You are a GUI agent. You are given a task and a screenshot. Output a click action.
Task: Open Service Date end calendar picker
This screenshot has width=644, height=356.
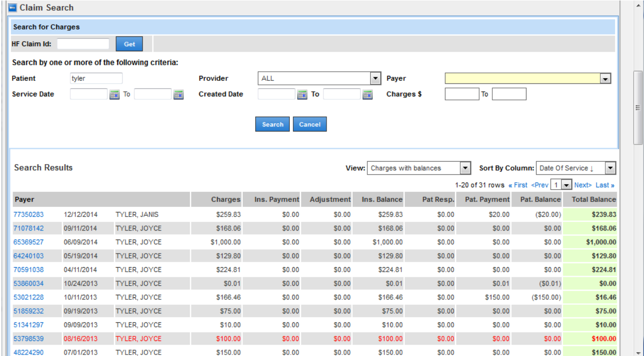pos(178,94)
